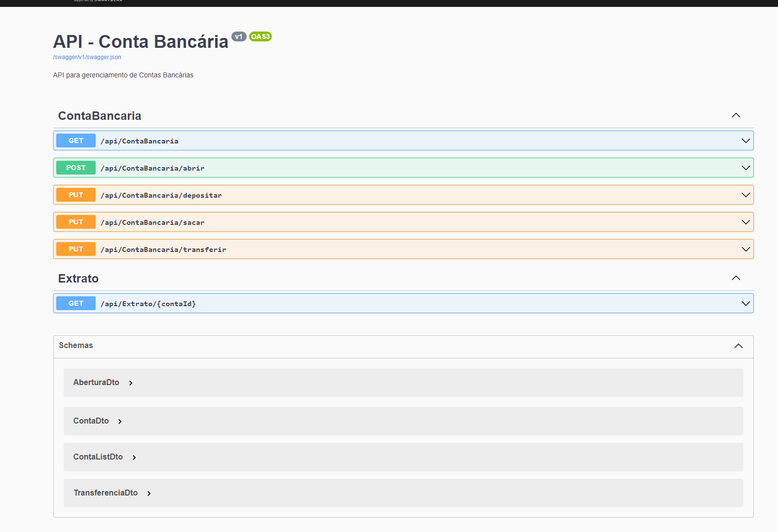778x532 pixels.
Task: Expand the GET /api/ContaBancaria chevron
Action: pyautogui.click(x=746, y=141)
